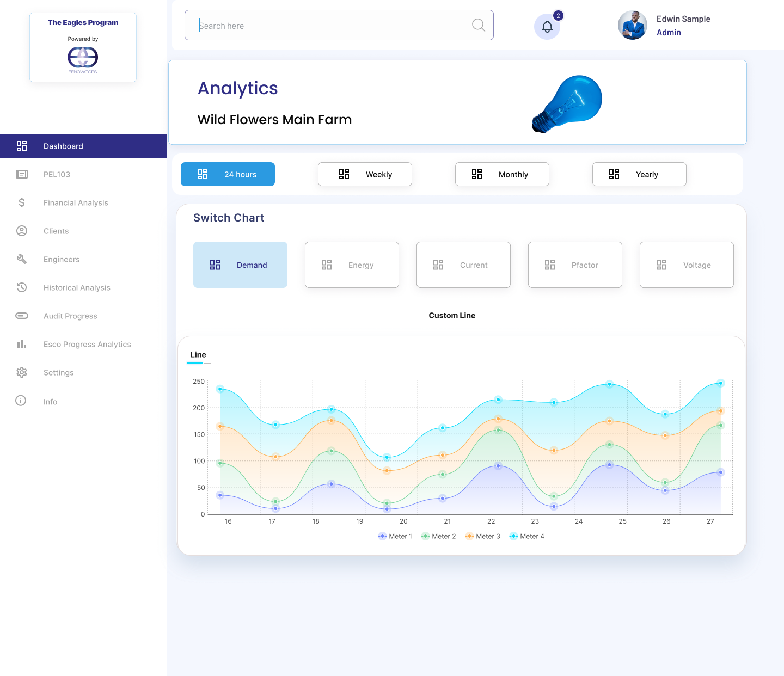Open Esco Progress Analytics page
This screenshot has width=784, height=676.
[87, 344]
